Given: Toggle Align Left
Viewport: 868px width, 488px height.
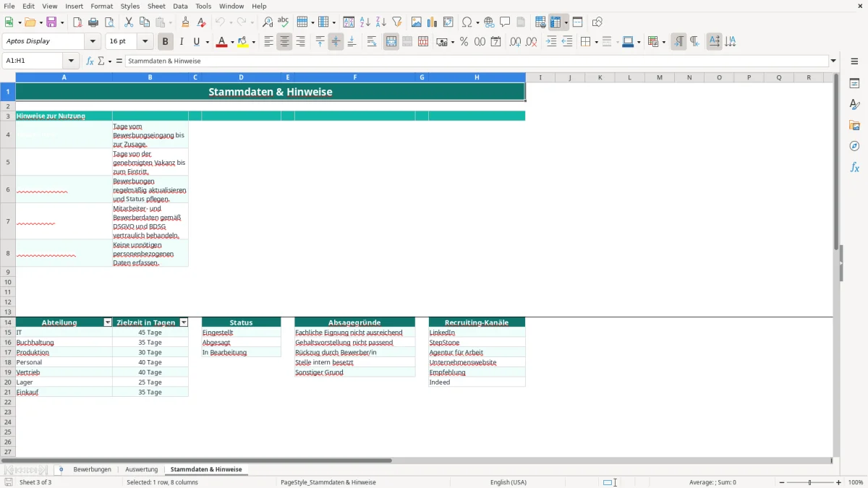Looking at the screenshot, I should pos(268,42).
